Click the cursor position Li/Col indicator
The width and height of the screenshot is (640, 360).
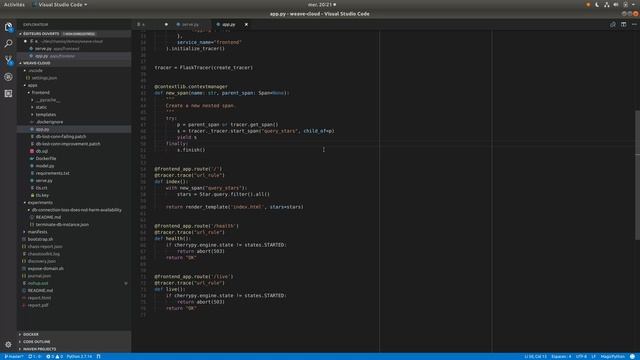coord(535,356)
